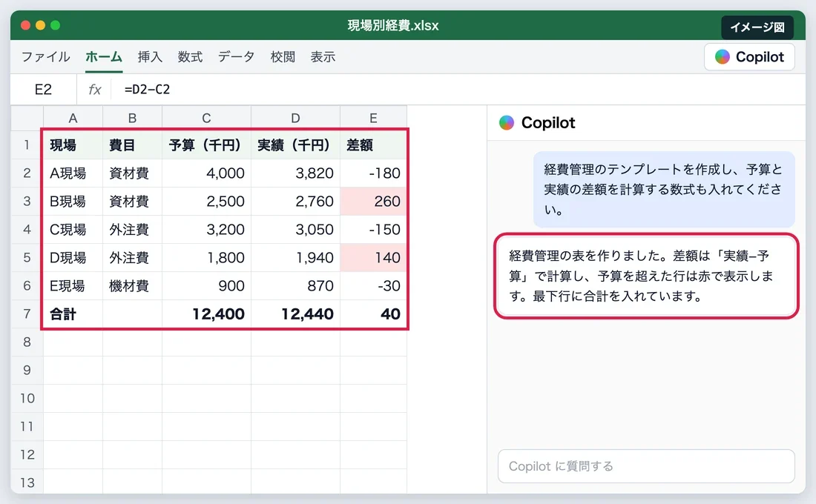The image size is (816, 504).
Task: Select the ホーム tab
Action: (104, 56)
